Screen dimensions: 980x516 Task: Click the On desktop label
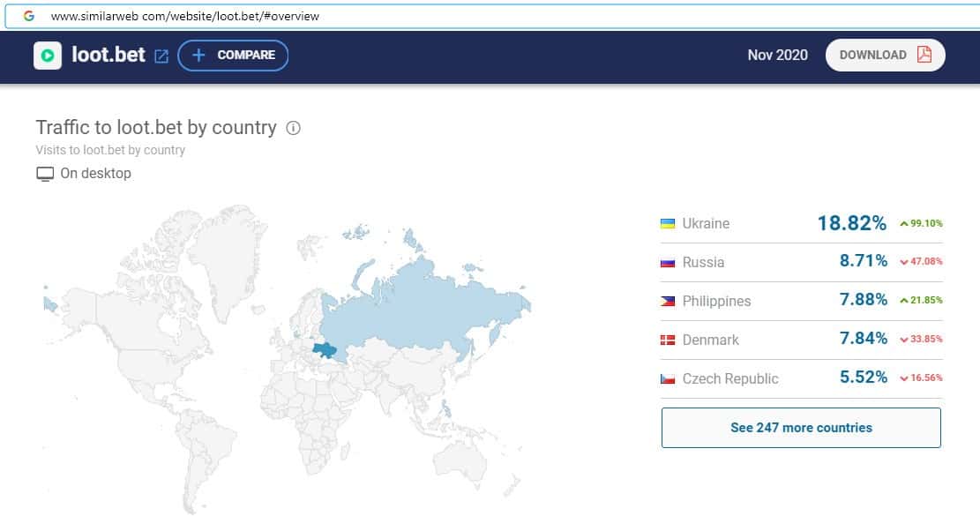[95, 174]
